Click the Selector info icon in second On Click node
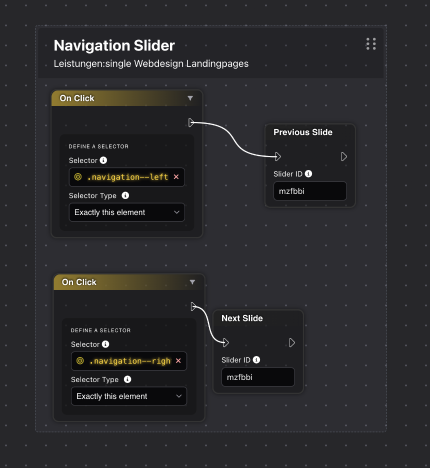This screenshot has height=468, width=430. [x=105, y=344]
